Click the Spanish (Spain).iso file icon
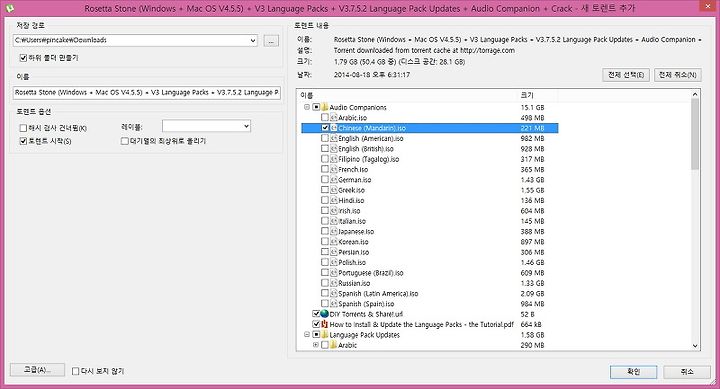Image resolution: width=720 pixels, height=389 pixels. pos(334,304)
